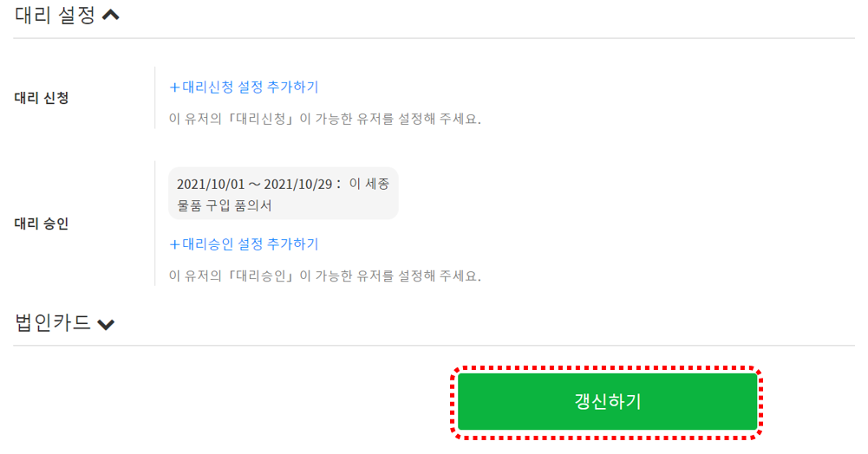Click the 대리 승인 row label
The image size is (868, 454).
tap(42, 224)
